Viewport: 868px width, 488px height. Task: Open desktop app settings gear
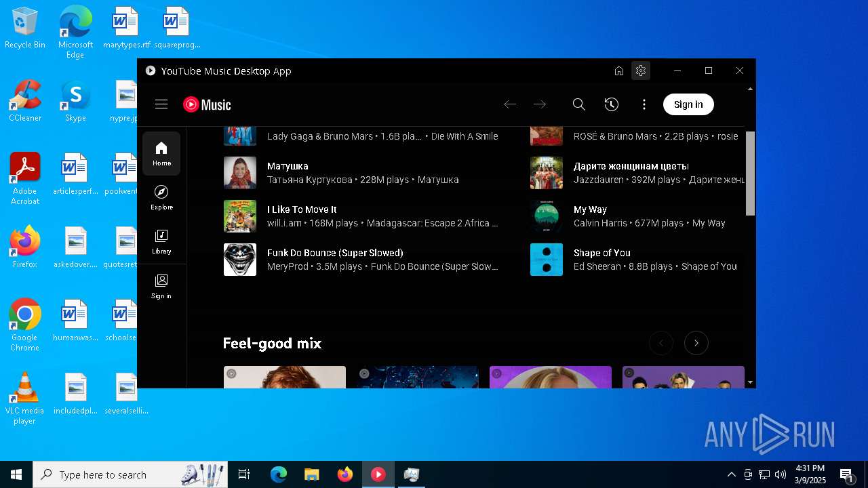click(x=641, y=70)
